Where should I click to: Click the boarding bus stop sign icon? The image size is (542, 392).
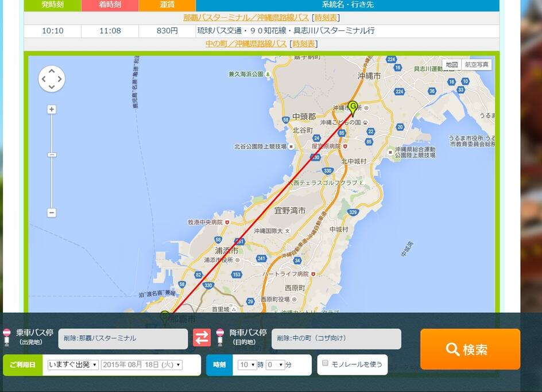pyautogui.click(x=7, y=337)
